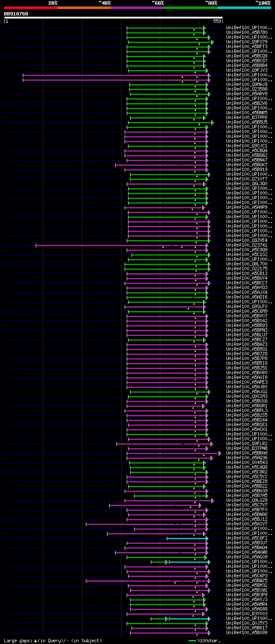Select the UniRef100_A5B7P8 label
Image resolution: width=275 pixels, height=644 pixels.
coord(247,358)
